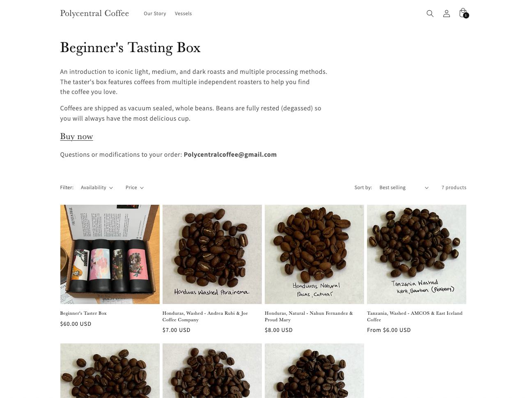Open Tanzania, Washed - AMCOS product link
The image size is (532, 398).
[x=415, y=316]
